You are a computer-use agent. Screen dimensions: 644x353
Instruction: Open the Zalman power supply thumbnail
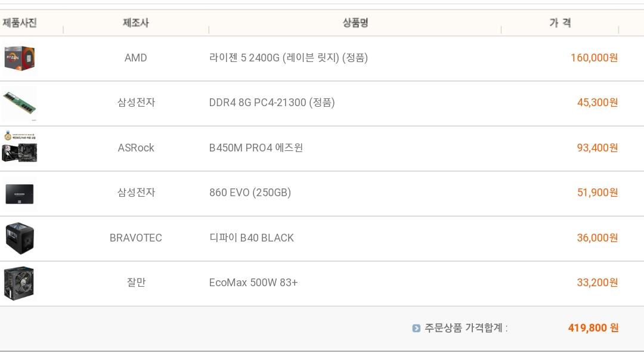pyautogui.click(x=19, y=283)
